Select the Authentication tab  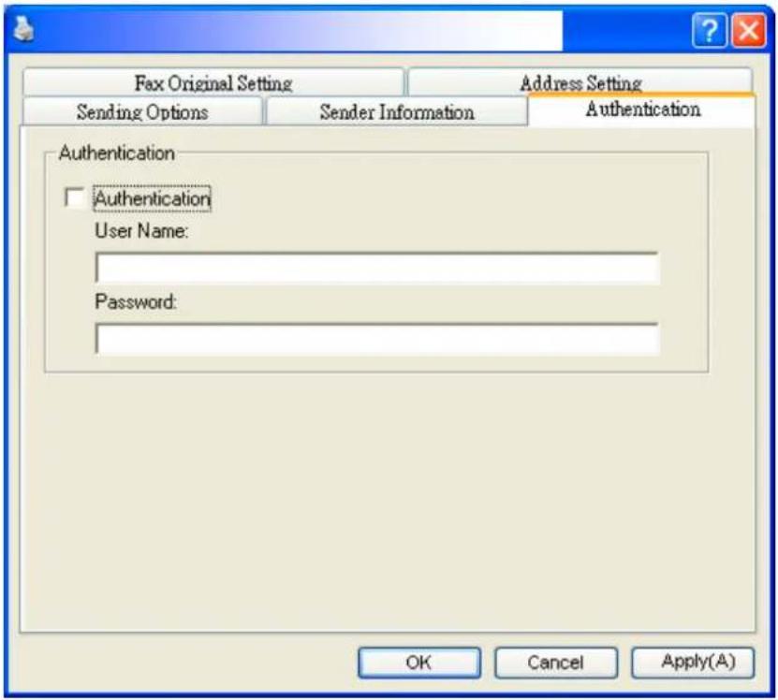(x=642, y=109)
